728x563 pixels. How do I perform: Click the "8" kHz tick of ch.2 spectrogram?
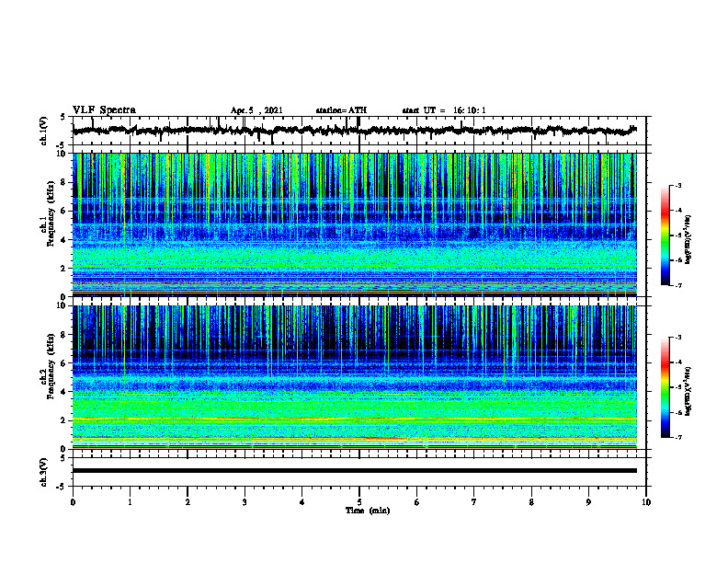63,335
